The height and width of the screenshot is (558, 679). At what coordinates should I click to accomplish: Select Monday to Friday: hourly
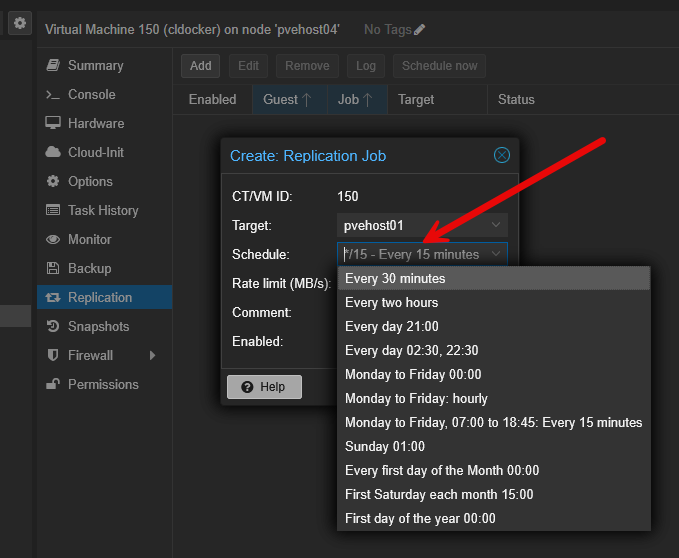pos(494,398)
